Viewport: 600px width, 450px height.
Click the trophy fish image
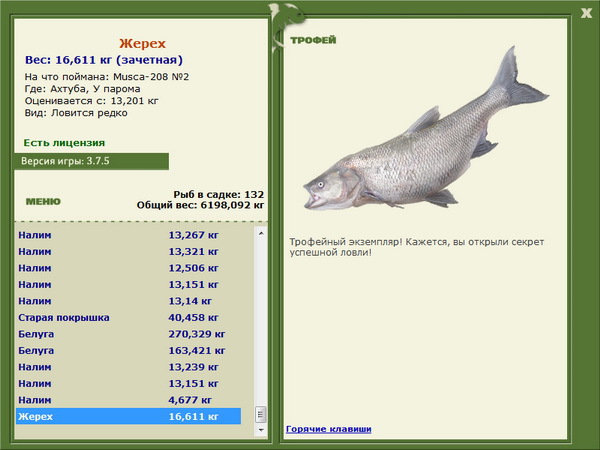click(426, 129)
